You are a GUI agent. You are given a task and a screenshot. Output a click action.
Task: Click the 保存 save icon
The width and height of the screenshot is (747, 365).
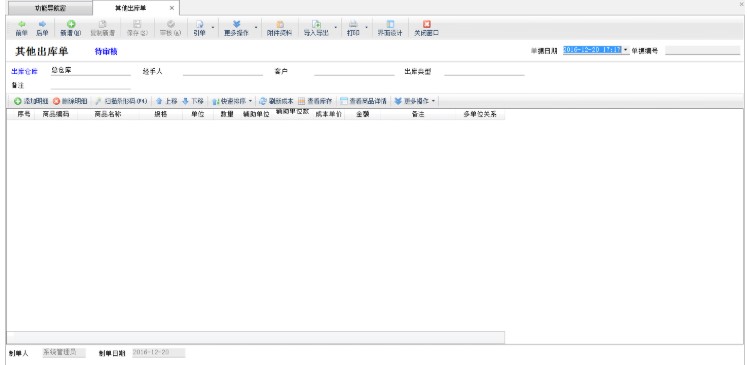pos(137,24)
